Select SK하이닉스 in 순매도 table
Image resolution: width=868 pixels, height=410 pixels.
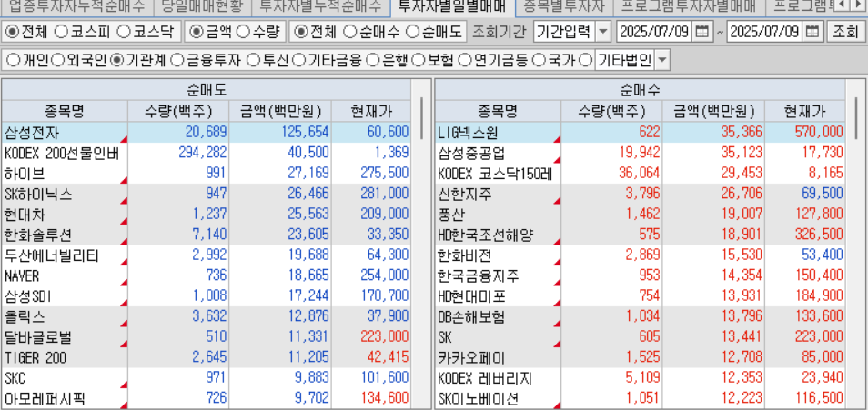pos(207,195)
